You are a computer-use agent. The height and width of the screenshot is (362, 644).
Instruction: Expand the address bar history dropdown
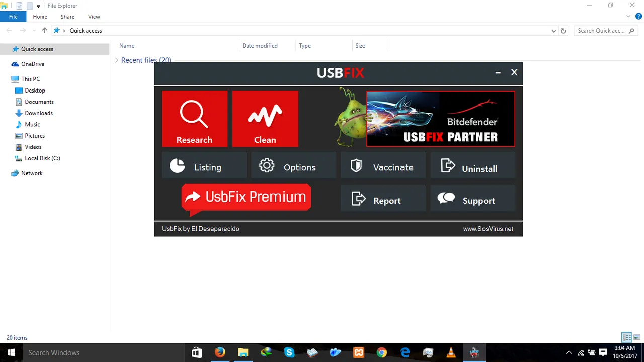pos(554,31)
